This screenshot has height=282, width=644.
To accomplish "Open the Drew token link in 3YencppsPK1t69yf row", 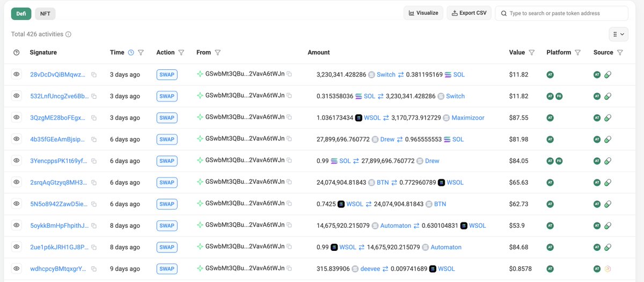I will tap(432, 161).
